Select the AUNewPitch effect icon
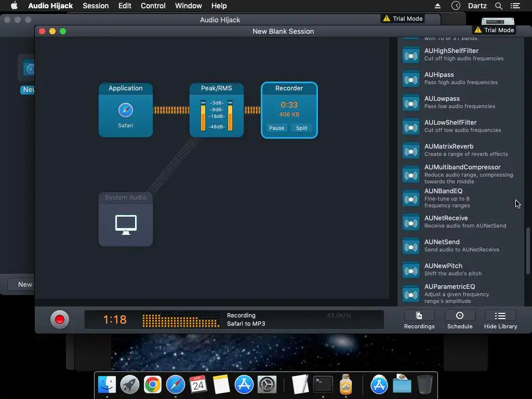532x399 pixels. click(411, 271)
